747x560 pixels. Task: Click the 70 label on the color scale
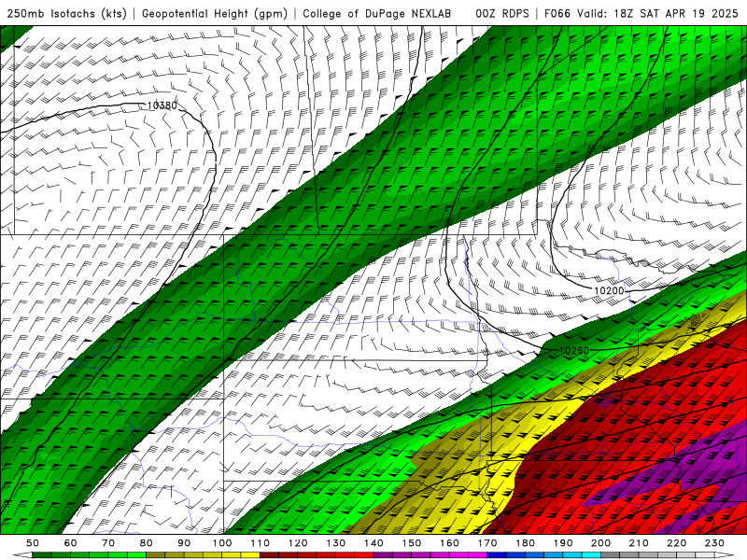108,543
